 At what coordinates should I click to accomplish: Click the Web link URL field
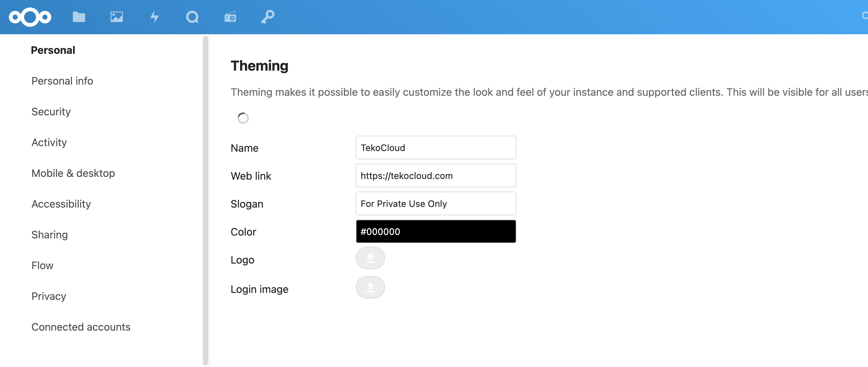tap(436, 175)
